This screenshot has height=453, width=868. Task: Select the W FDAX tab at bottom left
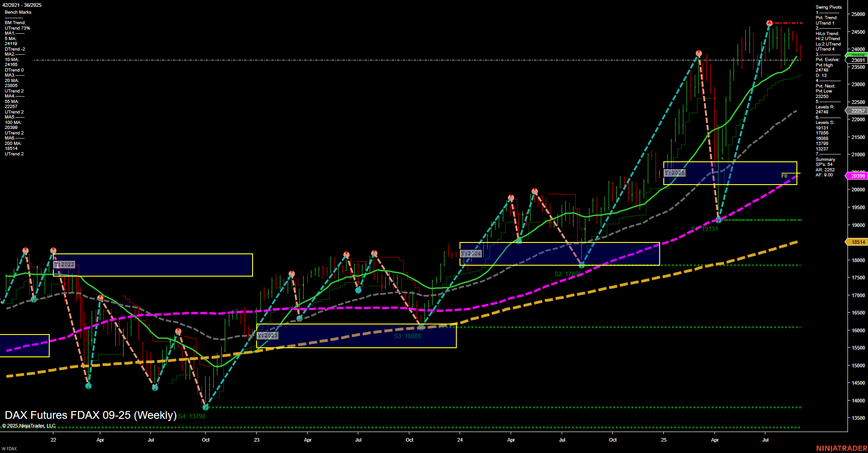pos(10,448)
